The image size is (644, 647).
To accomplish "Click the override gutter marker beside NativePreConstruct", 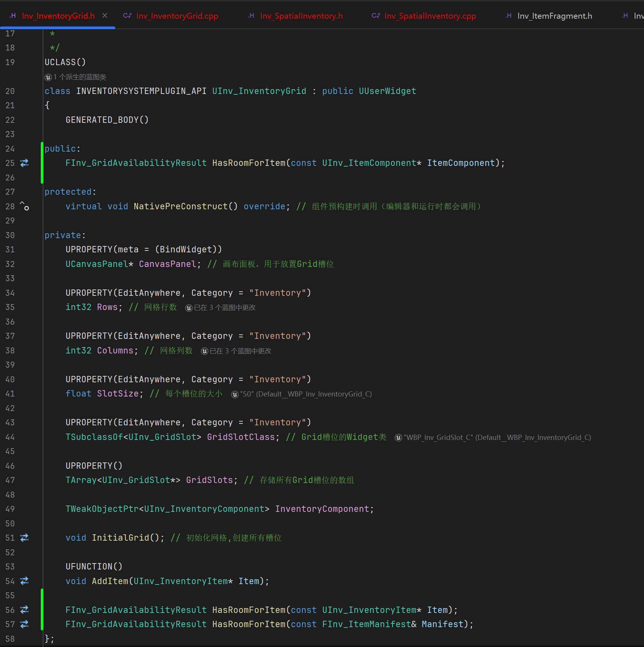I will (24, 206).
